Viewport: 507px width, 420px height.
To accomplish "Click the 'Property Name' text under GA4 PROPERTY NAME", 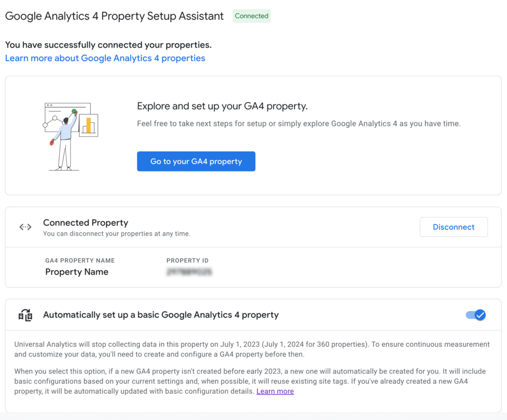I will pos(77,271).
